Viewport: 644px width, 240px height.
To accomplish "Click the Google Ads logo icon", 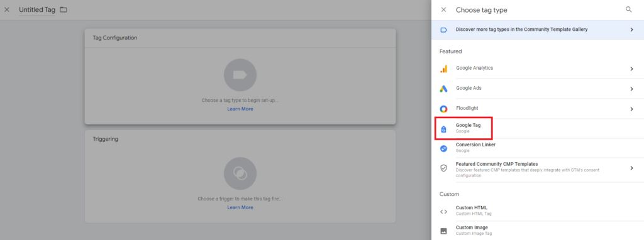I will (x=443, y=89).
